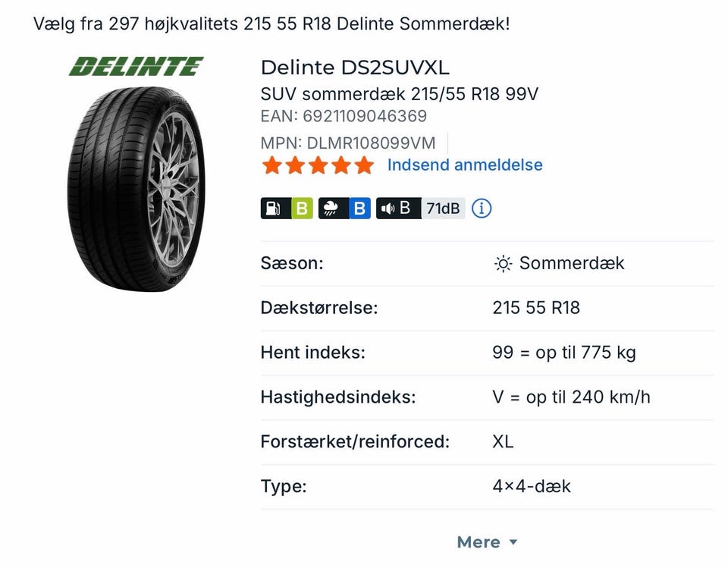Image resolution: width=728 pixels, height=568 pixels.
Task: Select the fuel efficiency pump icon
Action: 273,208
